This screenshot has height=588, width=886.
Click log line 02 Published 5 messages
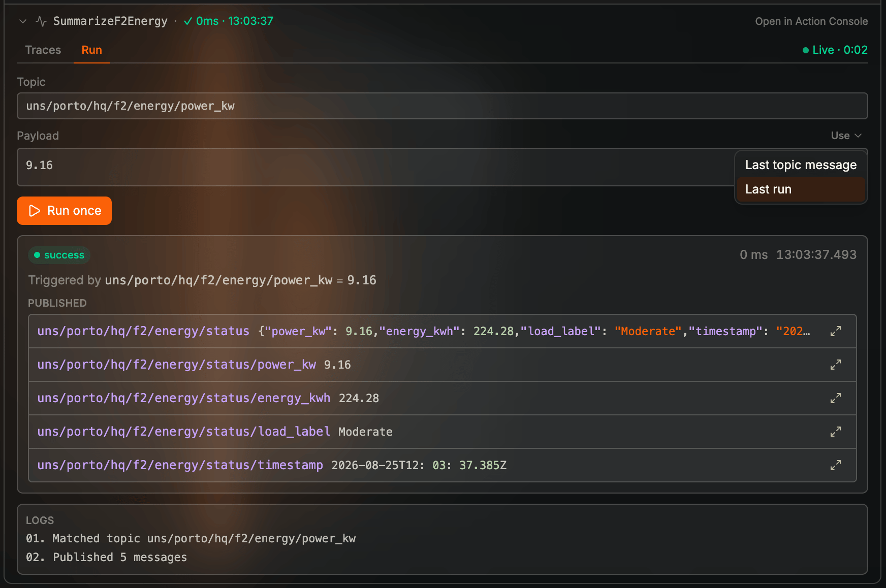click(107, 558)
